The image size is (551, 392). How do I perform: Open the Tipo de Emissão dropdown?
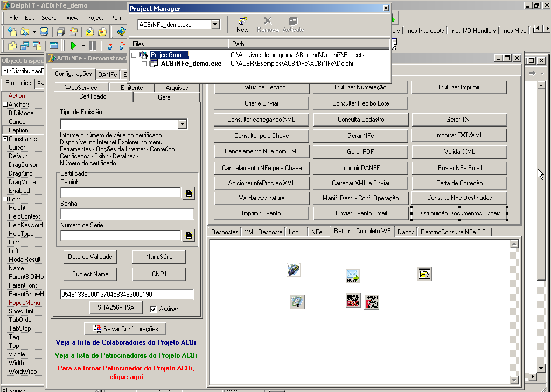click(182, 124)
